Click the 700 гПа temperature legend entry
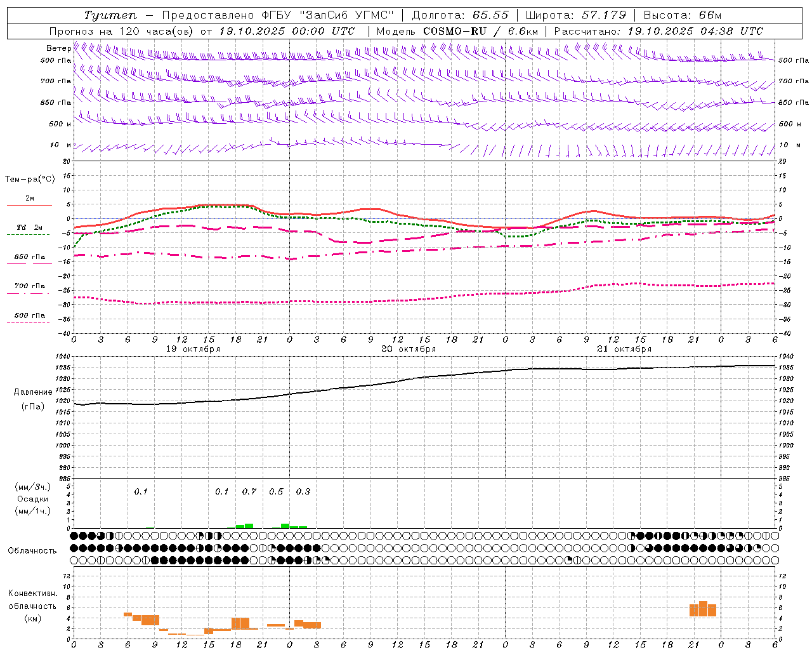Screen dimensions: 812x650 [x=30, y=286]
